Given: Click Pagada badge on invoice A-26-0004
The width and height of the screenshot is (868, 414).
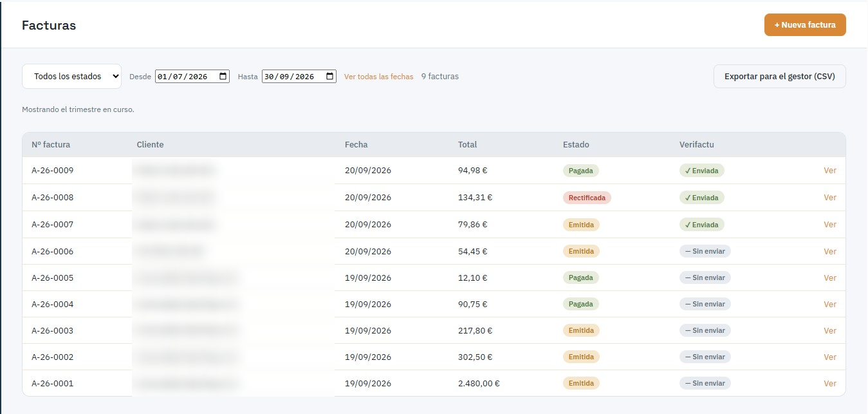Looking at the screenshot, I should point(581,304).
